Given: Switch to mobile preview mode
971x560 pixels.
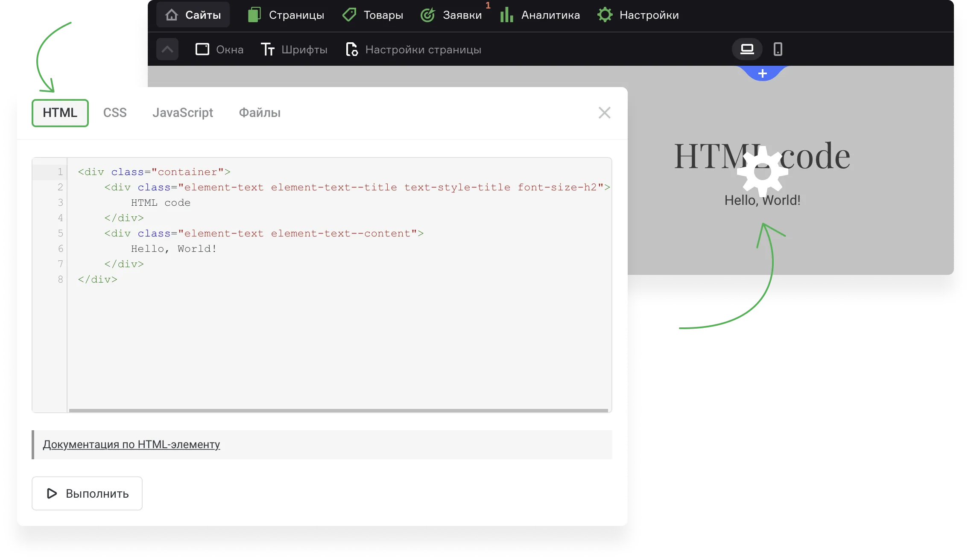Looking at the screenshot, I should [x=778, y=49].
